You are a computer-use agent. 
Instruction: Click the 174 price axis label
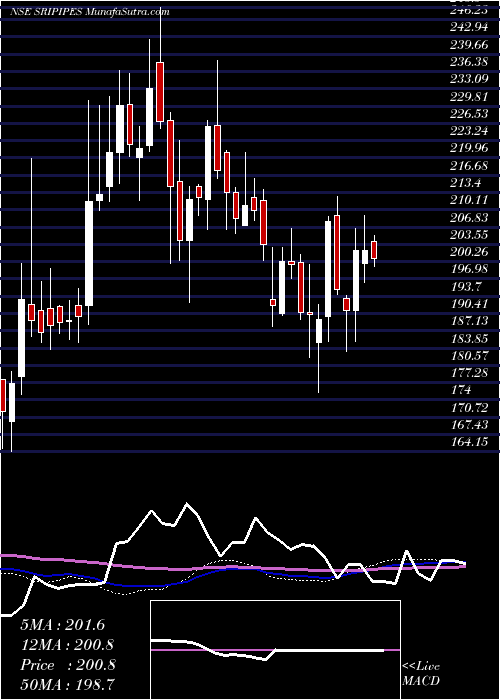460,390
